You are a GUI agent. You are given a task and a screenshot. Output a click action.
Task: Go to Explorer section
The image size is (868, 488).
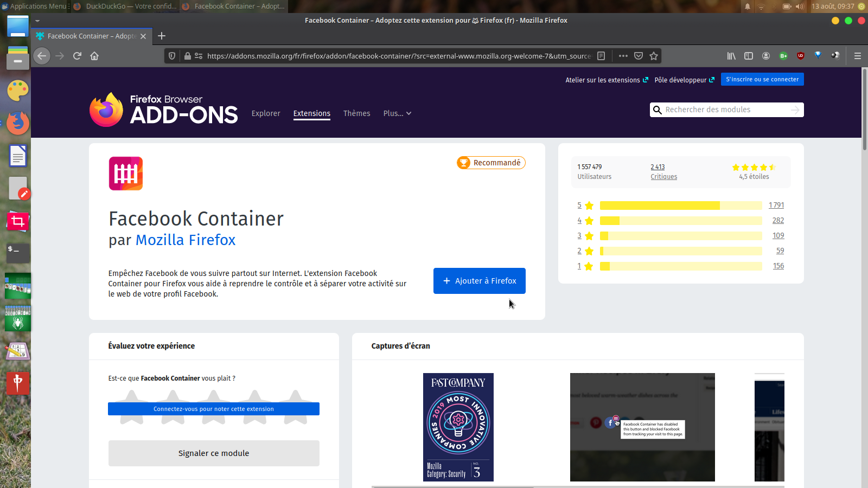pos(266,113)
